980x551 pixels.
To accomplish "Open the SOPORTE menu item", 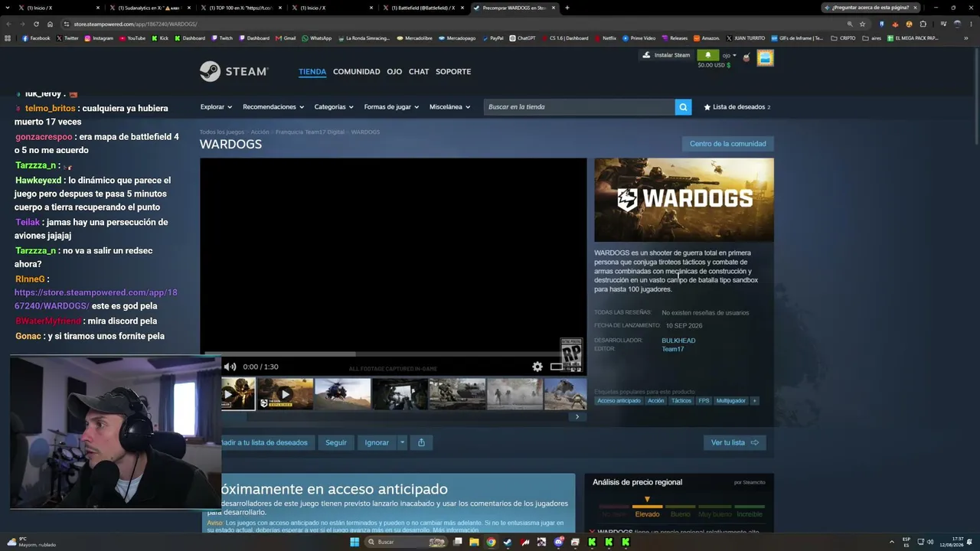I will click(x=453, y=71).
